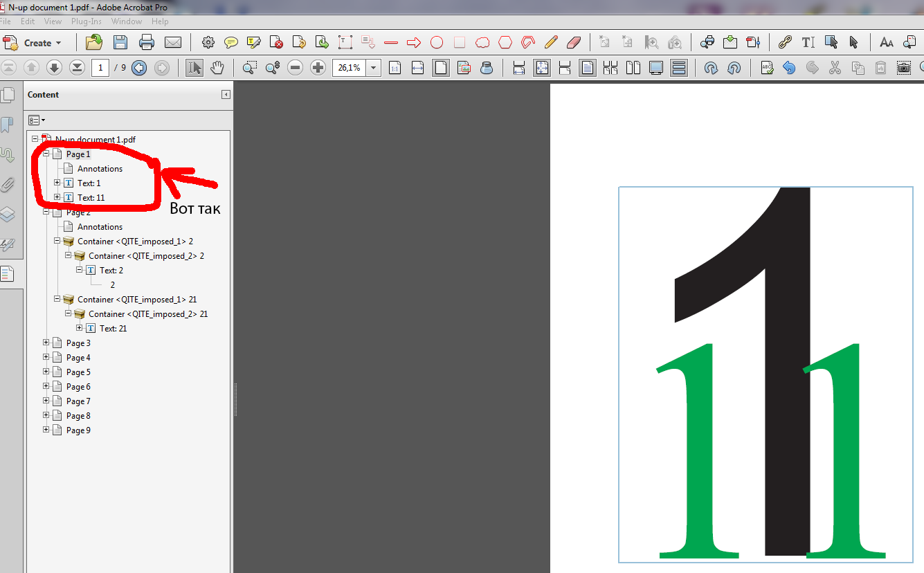The width and height of the screenshot is (924, 573).
Task: Print the document with the printer icon
Action: click(147, 42)
